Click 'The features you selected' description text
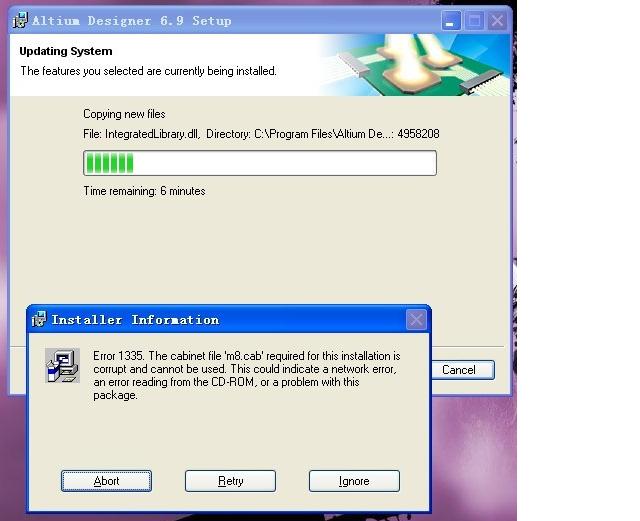The height and width of the screenshot is (521, 640). point(148,71)
